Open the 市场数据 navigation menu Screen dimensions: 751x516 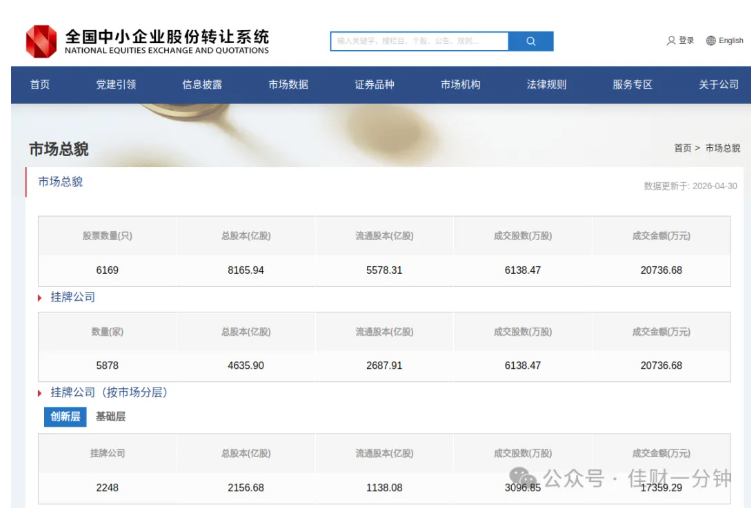[288, 85]
